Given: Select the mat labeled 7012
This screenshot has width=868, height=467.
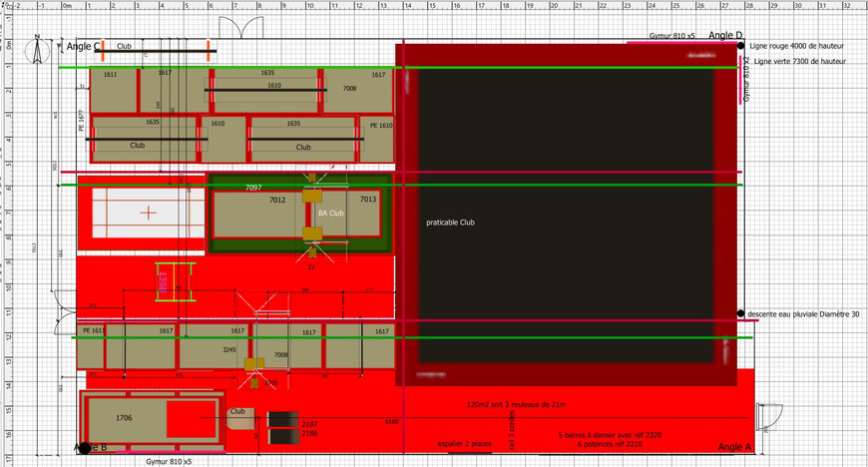Looking at the screenshot, I should [x=258, y=214].
